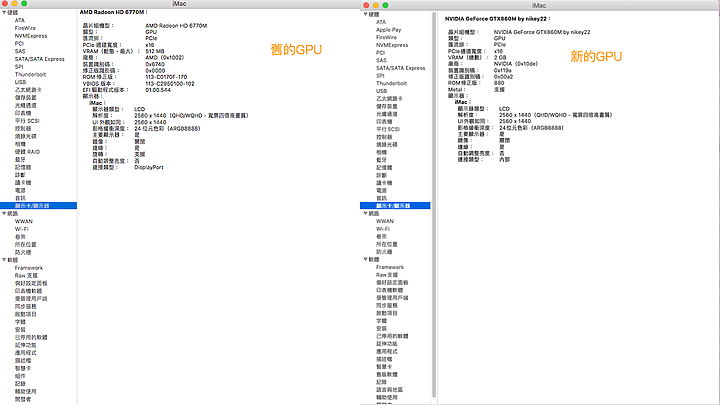The height and width of the screenshot is (405, 720).
Task: Select Wi-Fi in the AMD Radeon window sidebar
Action: click(x=21, y=229)
